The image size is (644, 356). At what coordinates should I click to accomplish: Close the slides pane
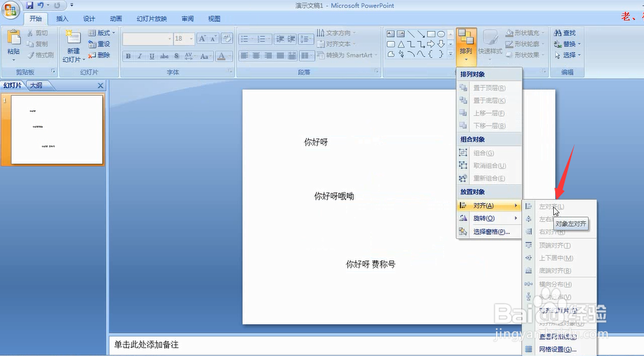(100, 85)
